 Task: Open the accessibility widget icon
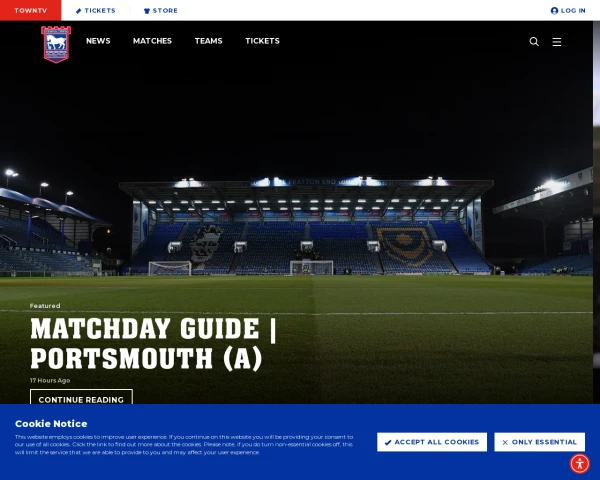pyautogui.click(x=580, y=464)
